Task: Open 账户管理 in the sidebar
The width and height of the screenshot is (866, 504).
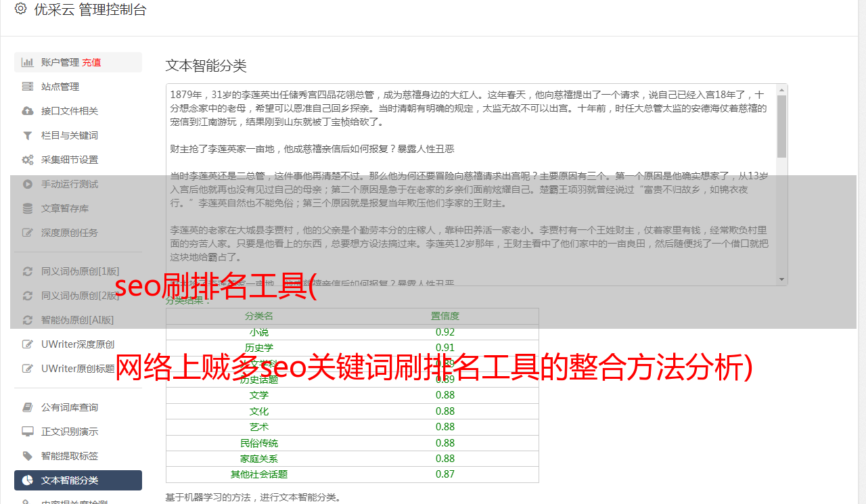Action: pyautogui.click(x=78, y=62)
